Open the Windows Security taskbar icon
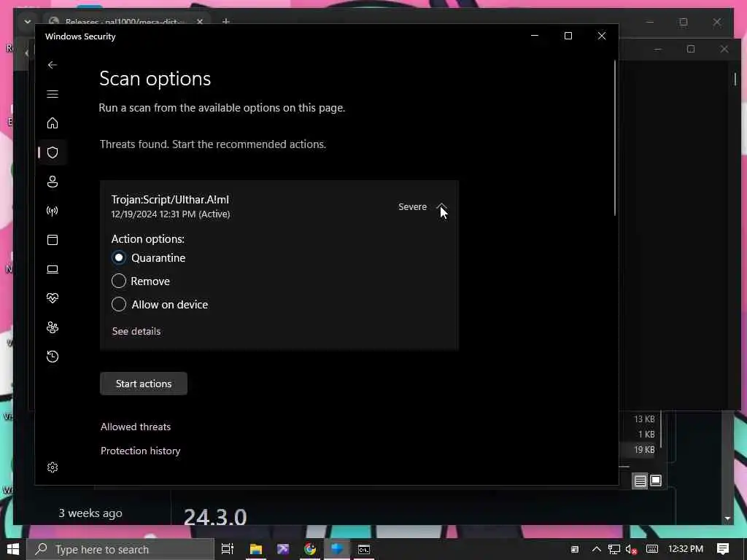747x560 pixels. click(337, 549)
